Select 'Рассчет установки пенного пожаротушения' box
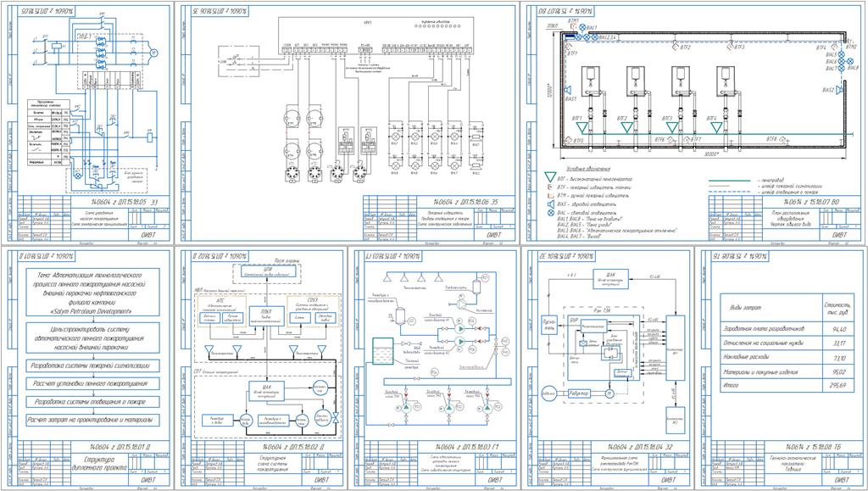The height and width of the screenshot is (491, 868). 92,383
